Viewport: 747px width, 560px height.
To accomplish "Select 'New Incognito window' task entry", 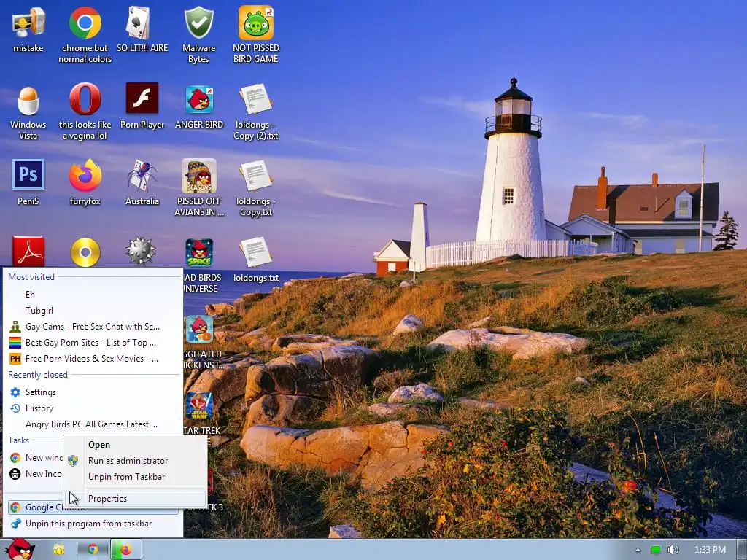I will (35, 474).
